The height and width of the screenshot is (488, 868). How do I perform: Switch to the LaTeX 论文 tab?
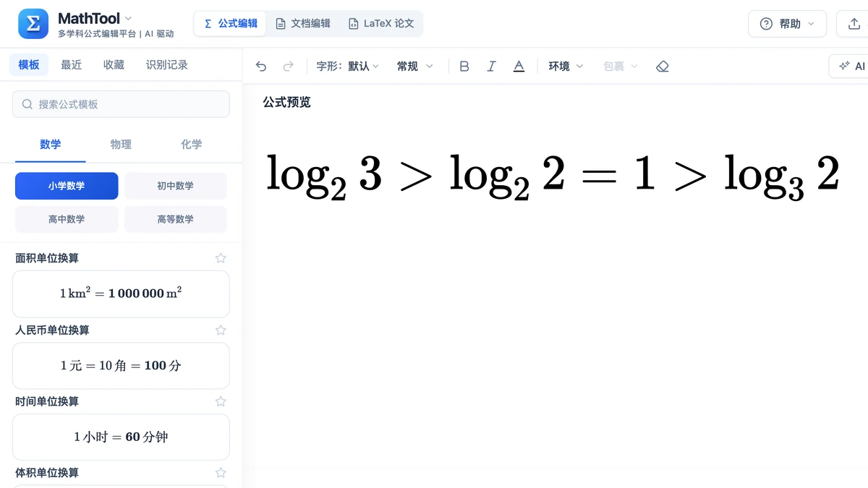381,24
